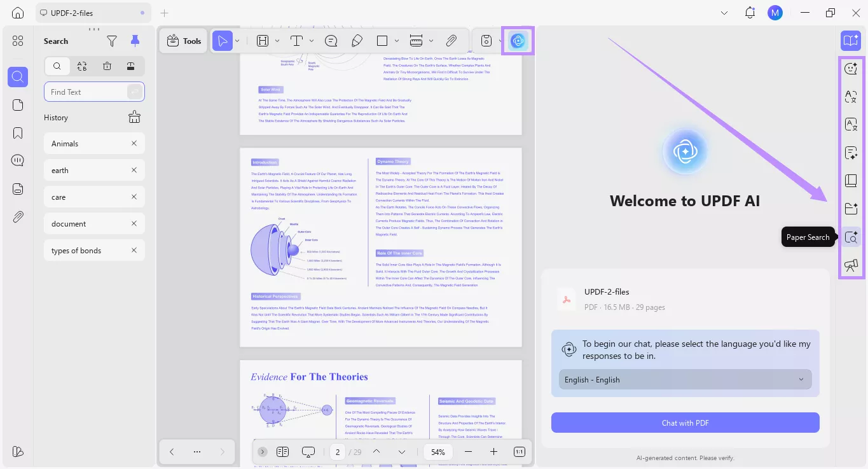
Task: Click the 'Chat with PDF' button
Action: point(685,423)
